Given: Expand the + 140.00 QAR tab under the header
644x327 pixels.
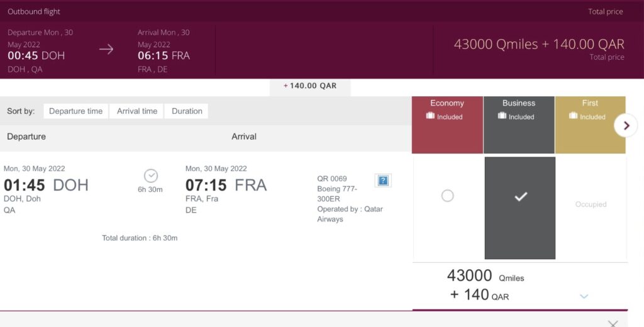Looking at the screenshot, I should [x=310, y=86].
